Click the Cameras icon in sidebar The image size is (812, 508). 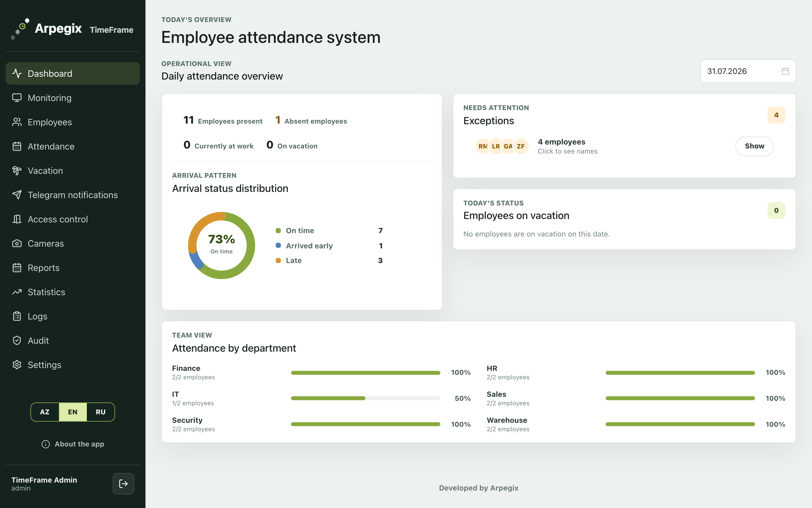pyautogui.click(x=17, y=243)
